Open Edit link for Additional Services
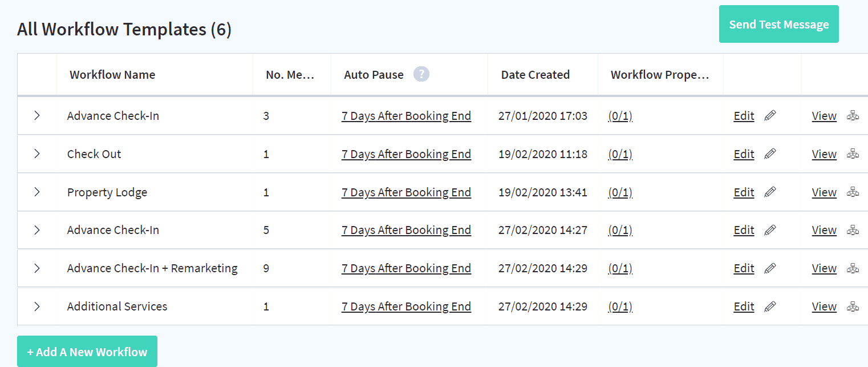 click(744, 306)
